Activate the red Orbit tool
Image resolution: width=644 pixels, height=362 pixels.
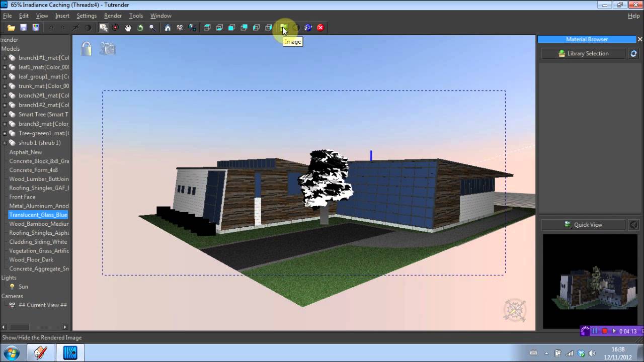click(115, 28)
